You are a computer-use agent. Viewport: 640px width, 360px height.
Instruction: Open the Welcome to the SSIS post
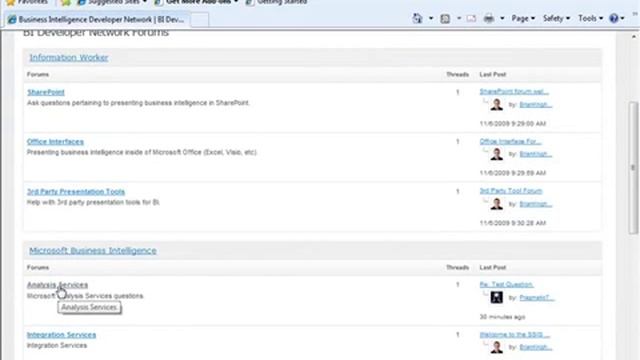[x=514, y=334]
